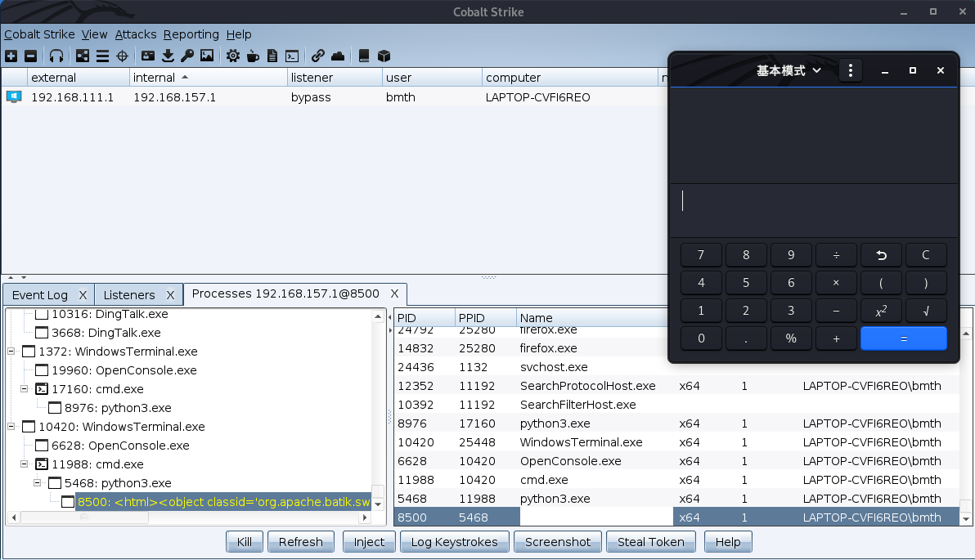The width and height of the screenshot is (975, 560).
Task: Click the Inject button
Action: pyautogui.click(x=370, y=542)
